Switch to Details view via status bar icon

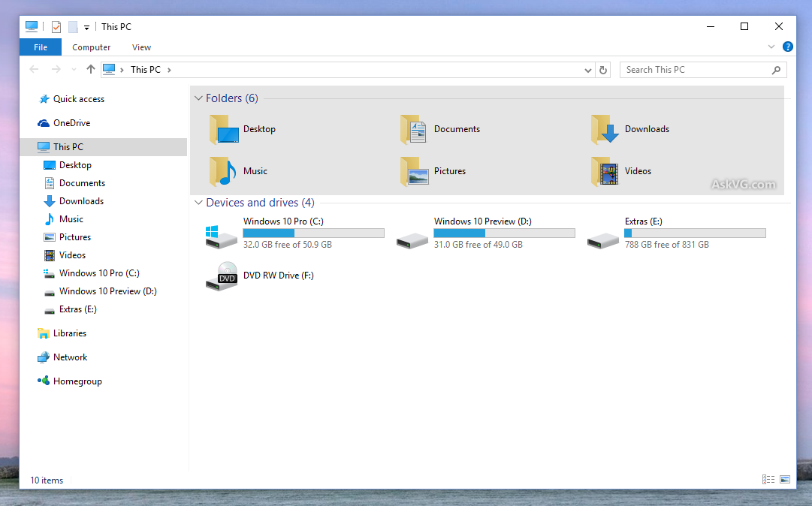(x=768, y=480)
